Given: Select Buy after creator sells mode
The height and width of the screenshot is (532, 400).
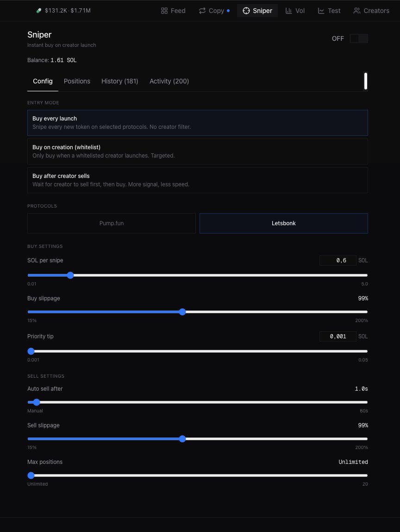Looking at the screenshot, I should 198,180.
